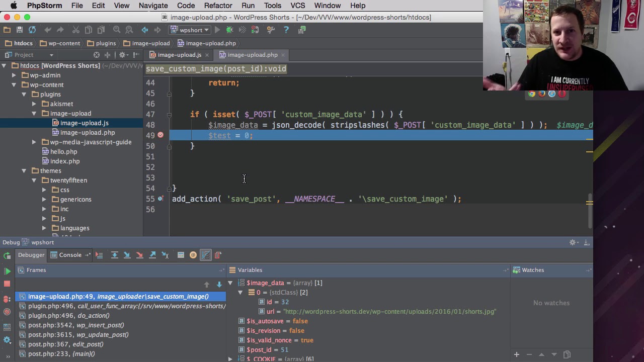Click the Cut scissors icon
Image resolution: width=644 pixels, height=362 pixels.
tap(76, 30)
